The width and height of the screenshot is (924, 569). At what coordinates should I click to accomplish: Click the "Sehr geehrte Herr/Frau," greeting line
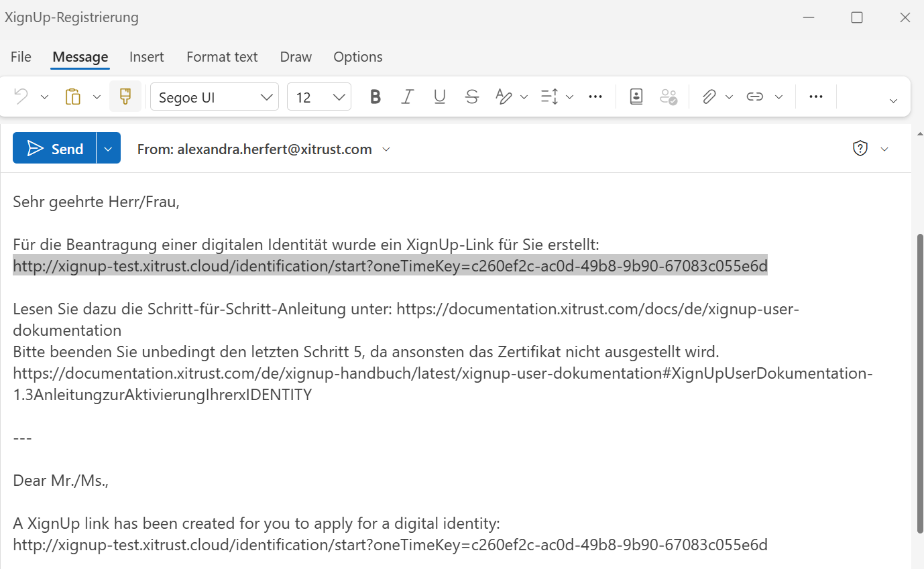tap(97, 202)
